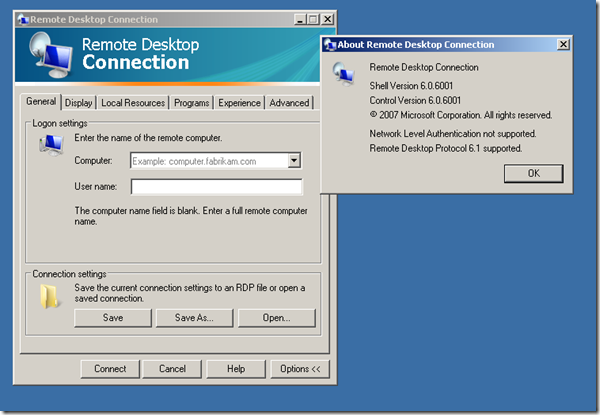Open Help for Remote Desktop Connection
Image resolution: width=600 pixels, height=415 pixels.
[236, 369]
